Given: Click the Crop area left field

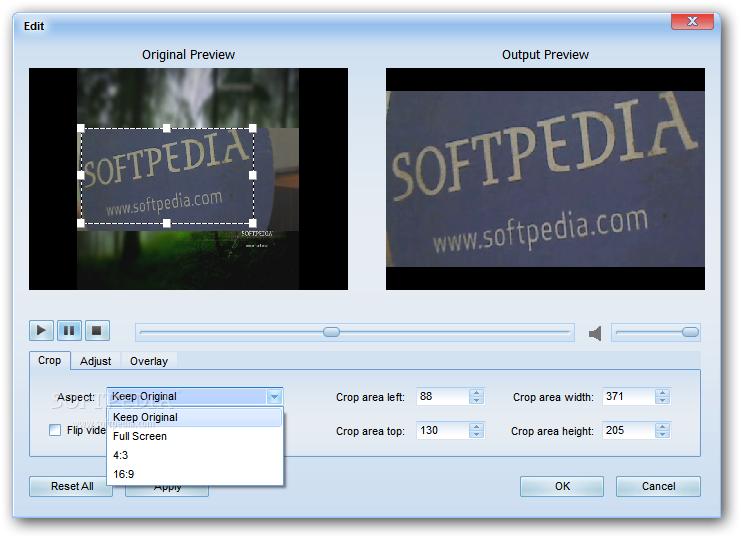Looking at the screenshot, I should click(443, 397).
